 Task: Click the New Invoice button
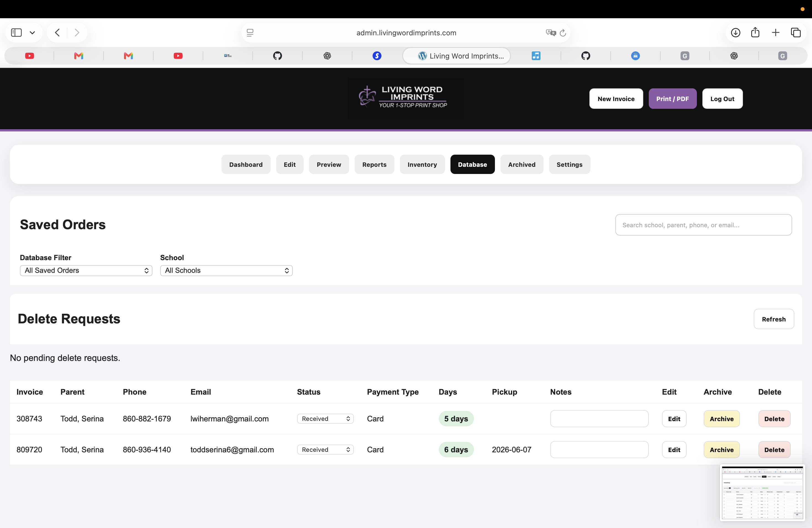[616, 99]
